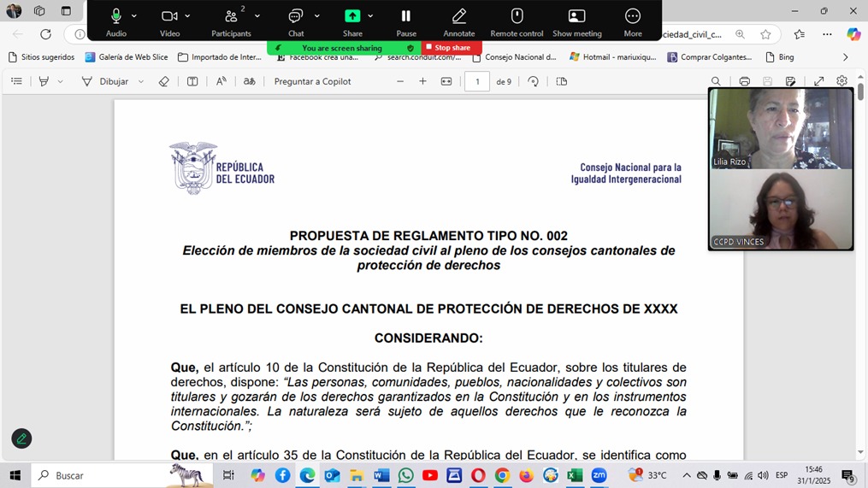Rotate the PDF page
868x488 pixels.
[533, 81]
